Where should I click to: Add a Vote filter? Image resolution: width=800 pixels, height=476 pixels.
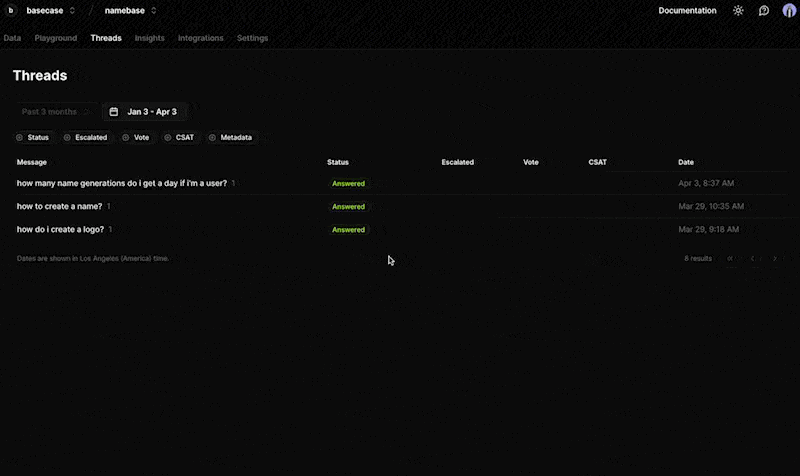(136, 137)
